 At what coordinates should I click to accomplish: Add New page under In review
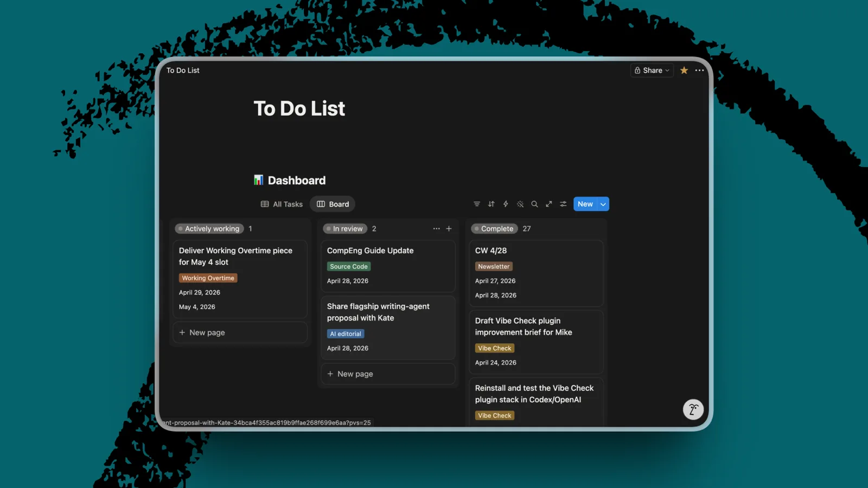coord(388,374)
